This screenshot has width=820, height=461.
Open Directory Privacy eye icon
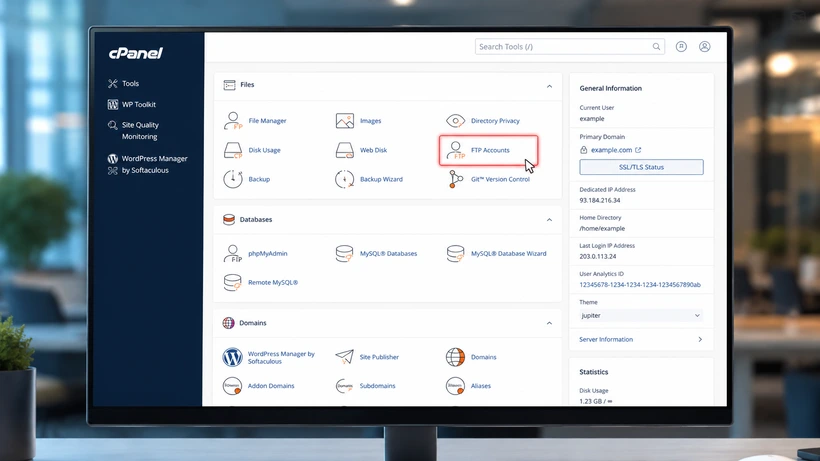455,121
